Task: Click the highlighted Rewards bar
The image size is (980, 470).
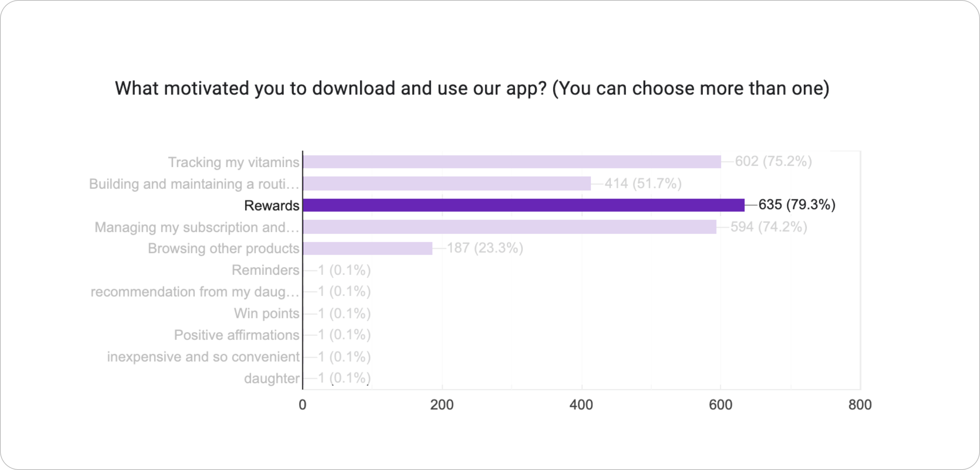Action: pyautogui.click(x=524, y=205)
